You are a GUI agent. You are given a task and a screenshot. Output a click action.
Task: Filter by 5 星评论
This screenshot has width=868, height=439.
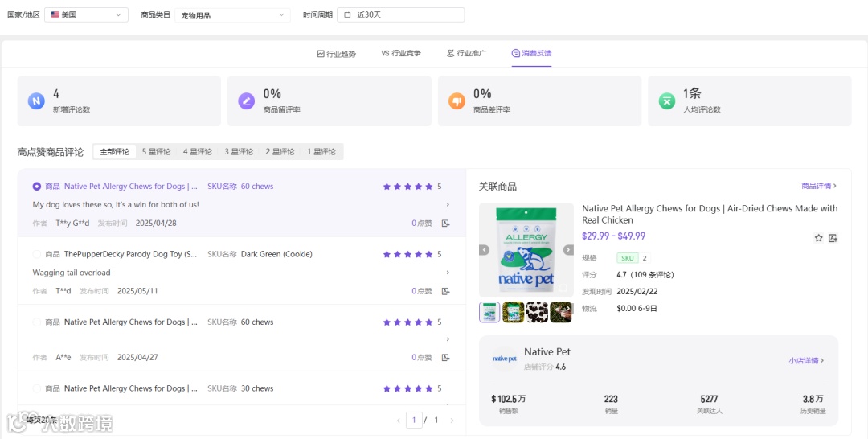(156, 152)
